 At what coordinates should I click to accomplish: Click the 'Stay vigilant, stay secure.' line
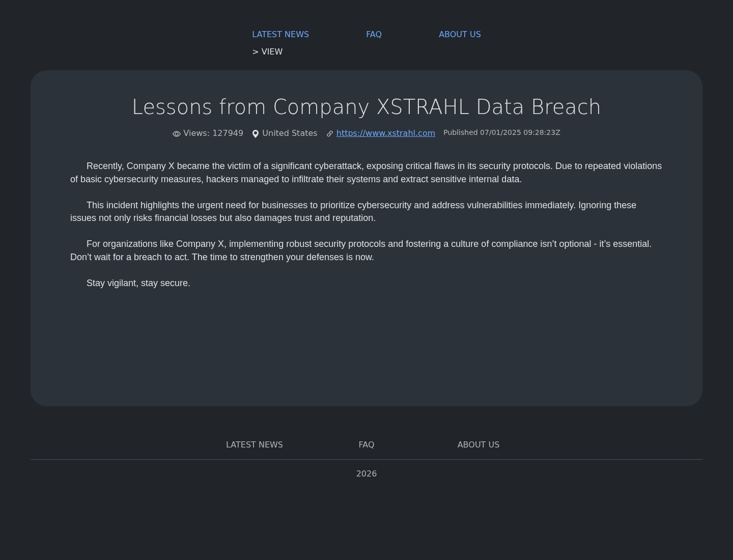(x=138, y=283)
